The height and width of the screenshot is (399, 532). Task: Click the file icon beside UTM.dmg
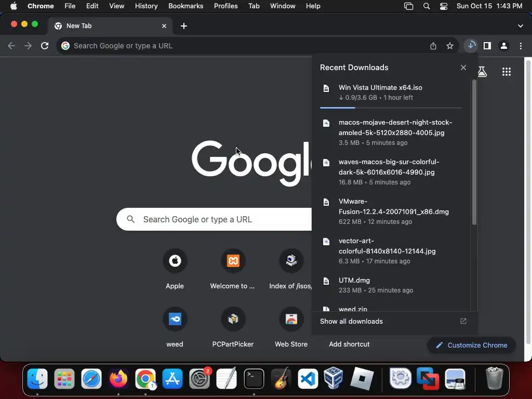[x=326, y=281]
